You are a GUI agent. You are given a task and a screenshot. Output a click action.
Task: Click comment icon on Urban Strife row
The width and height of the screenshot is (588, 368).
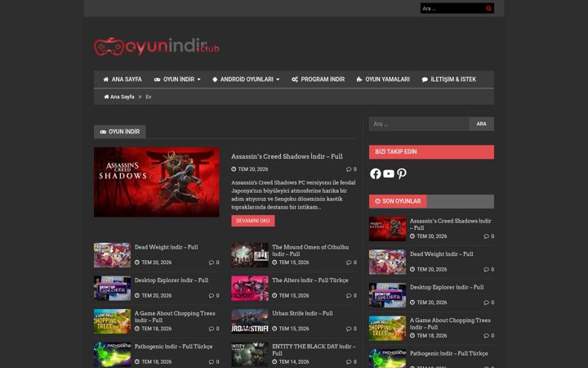349,329
